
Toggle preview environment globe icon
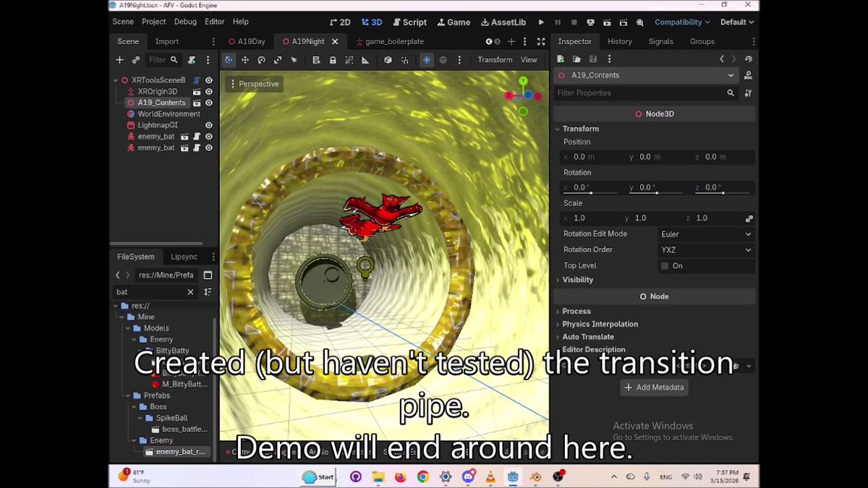pyautogui.click(x=443, y=60)
